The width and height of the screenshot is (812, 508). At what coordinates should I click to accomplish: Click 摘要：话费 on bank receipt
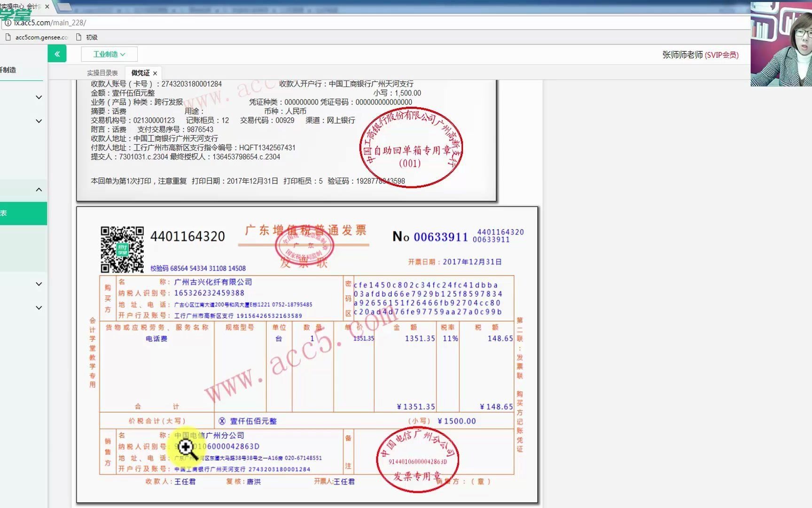pyautogui.click(x=109, y=111)
